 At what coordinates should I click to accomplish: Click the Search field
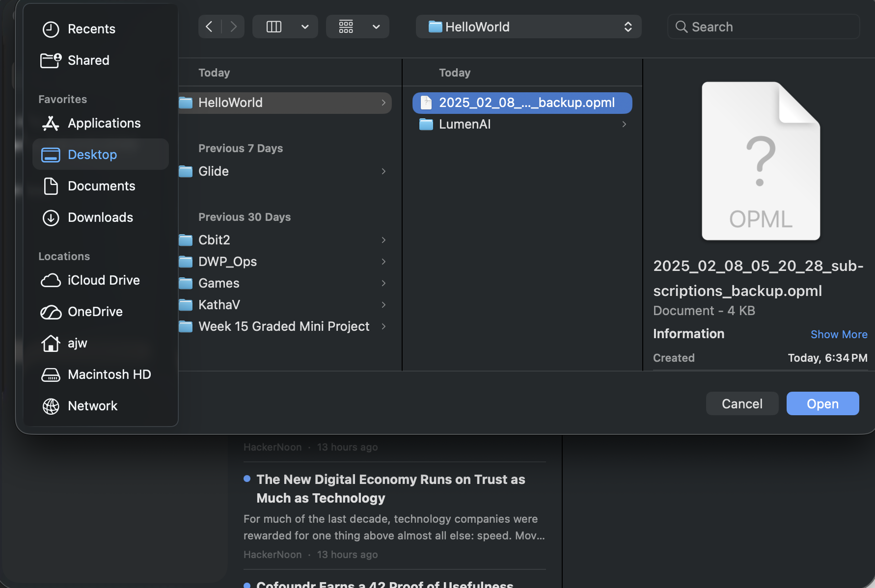[764, 27]
